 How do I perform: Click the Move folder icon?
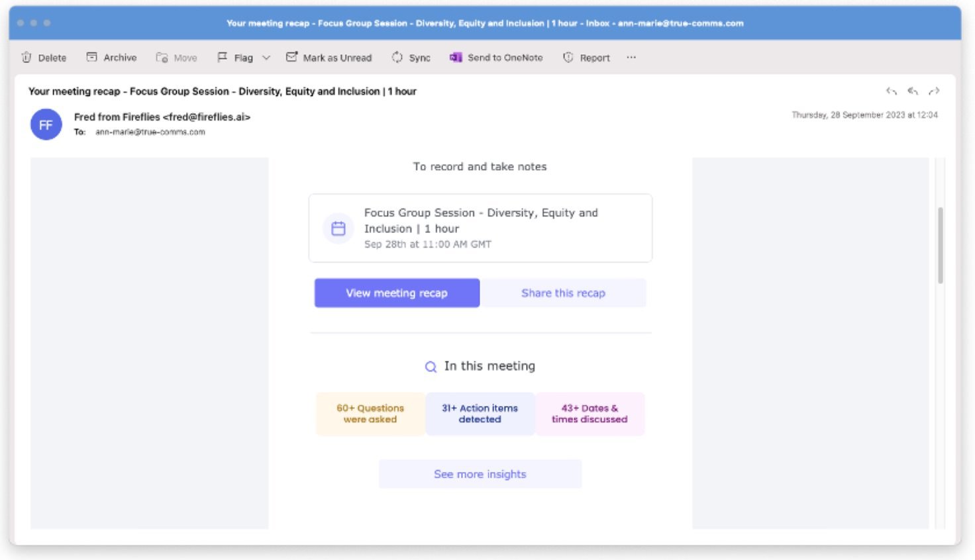coord(162,58)
